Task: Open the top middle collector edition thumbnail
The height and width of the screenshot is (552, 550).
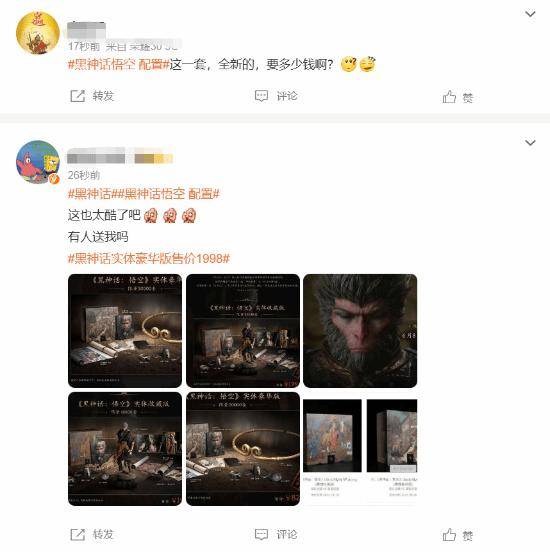Action: [x=243, y=331]
